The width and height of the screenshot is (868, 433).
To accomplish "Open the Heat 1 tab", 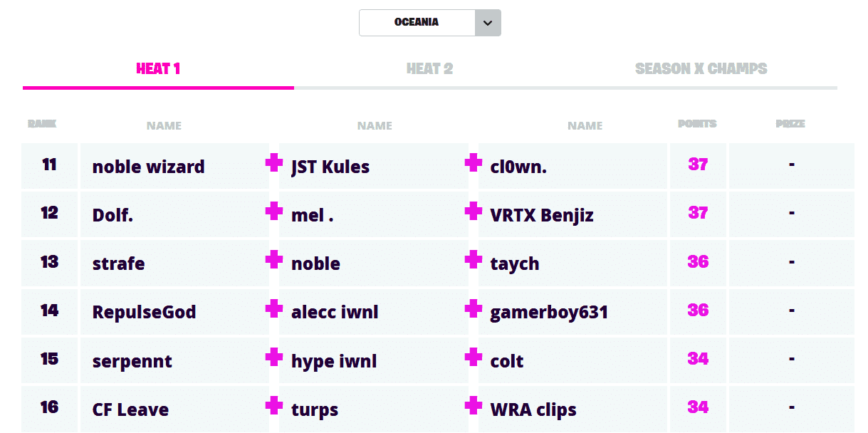I will tap(158, 69).
